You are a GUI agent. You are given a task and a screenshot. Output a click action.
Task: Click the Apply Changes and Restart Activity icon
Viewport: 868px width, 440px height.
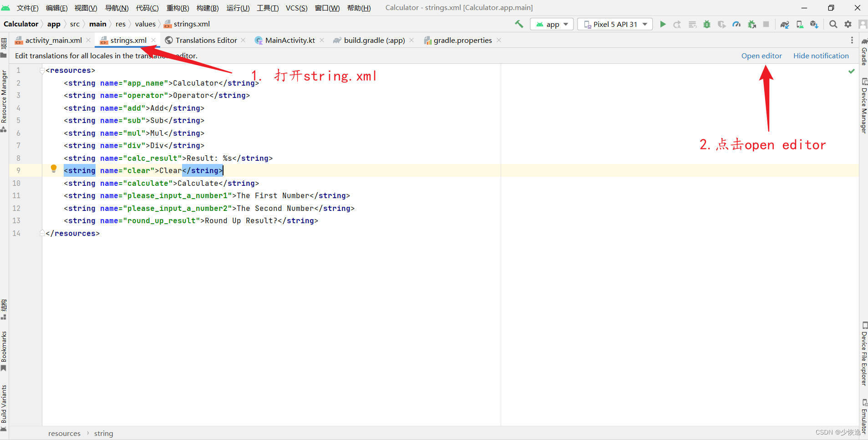click(677, 24)
